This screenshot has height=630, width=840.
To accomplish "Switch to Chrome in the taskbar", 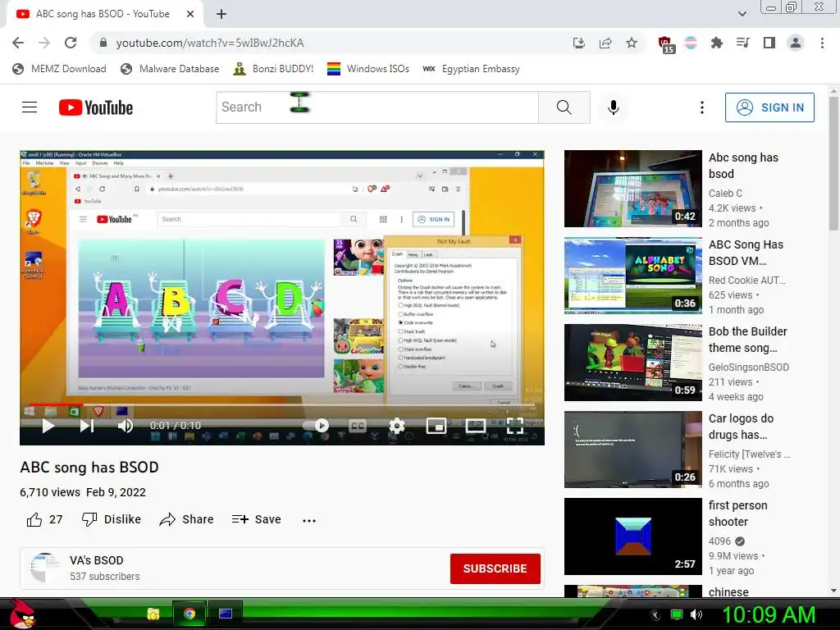I will [189, 614].
